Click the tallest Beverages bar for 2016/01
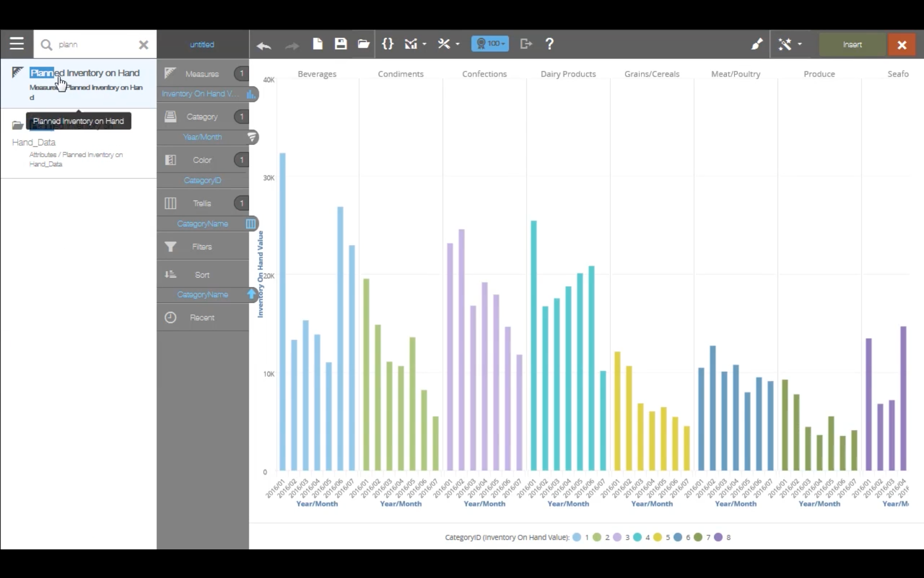924x578 pixels. pos(282,312)
